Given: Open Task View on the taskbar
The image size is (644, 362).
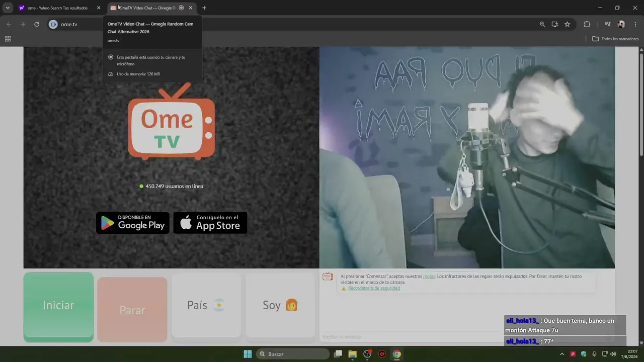Looking at the screenshot, I should click(x=338, y=354).
